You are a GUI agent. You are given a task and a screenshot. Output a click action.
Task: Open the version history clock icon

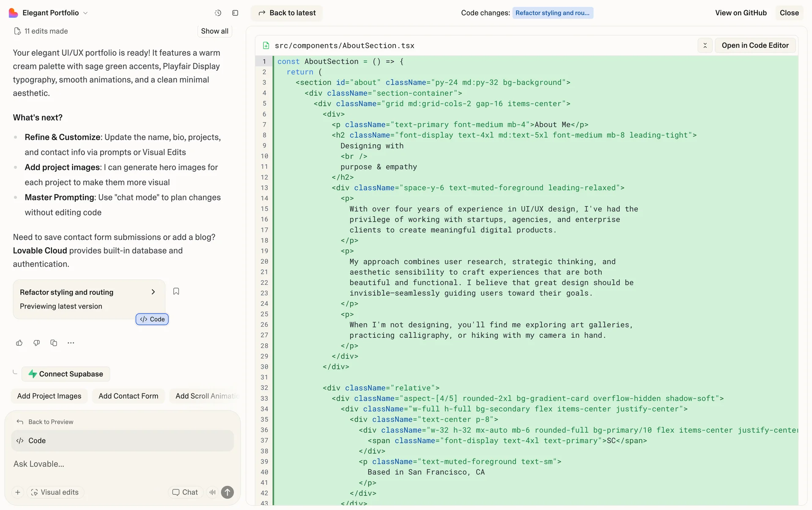tap(218, 13)
